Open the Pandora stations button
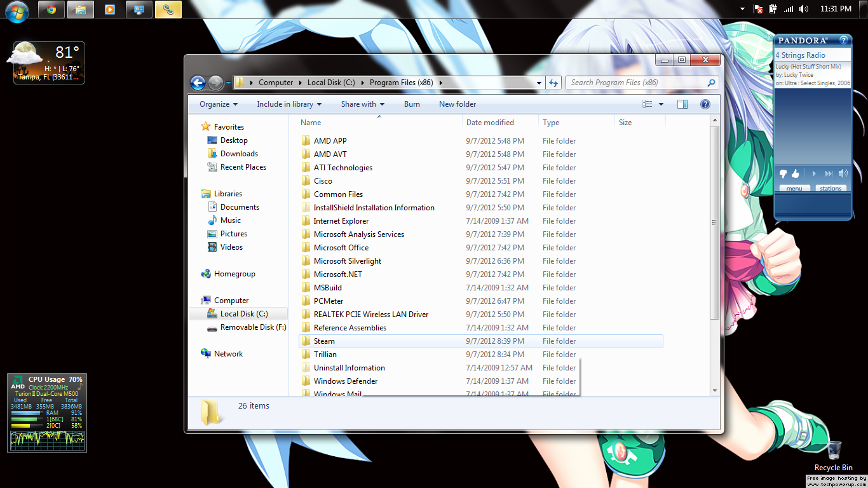The image size is (868, 488). point(831,189)
